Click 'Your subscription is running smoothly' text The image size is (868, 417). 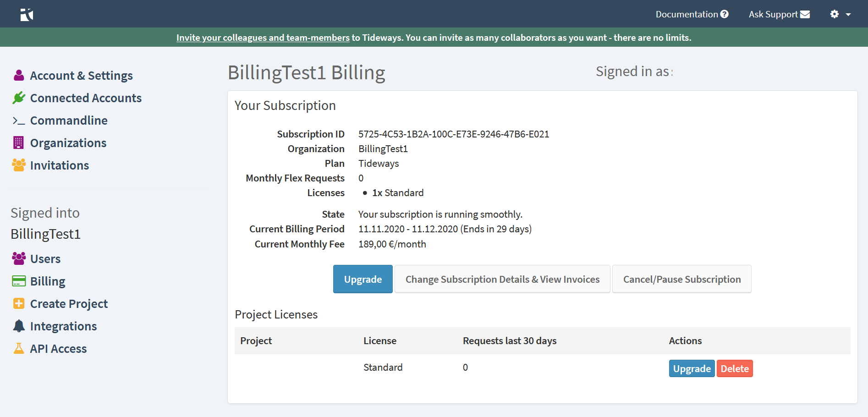pos(440,214)
